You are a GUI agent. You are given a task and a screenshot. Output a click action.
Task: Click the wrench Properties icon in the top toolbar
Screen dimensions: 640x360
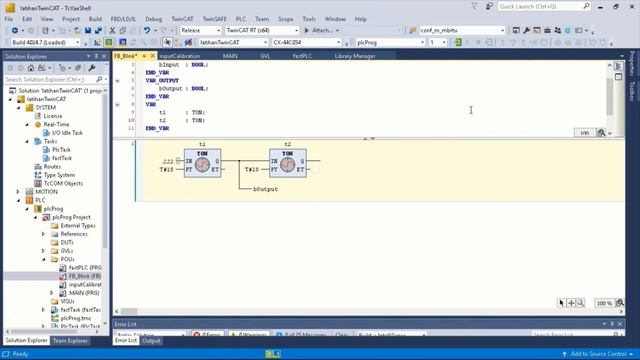click(527, 31)
